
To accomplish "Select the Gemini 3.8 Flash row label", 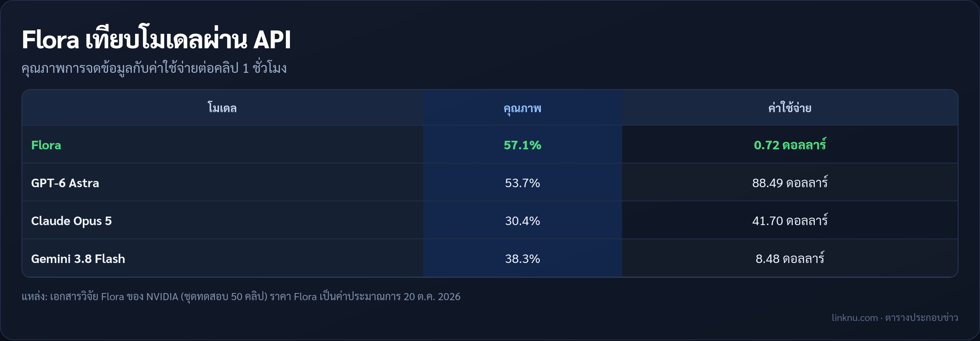I will tap(78, 259).
